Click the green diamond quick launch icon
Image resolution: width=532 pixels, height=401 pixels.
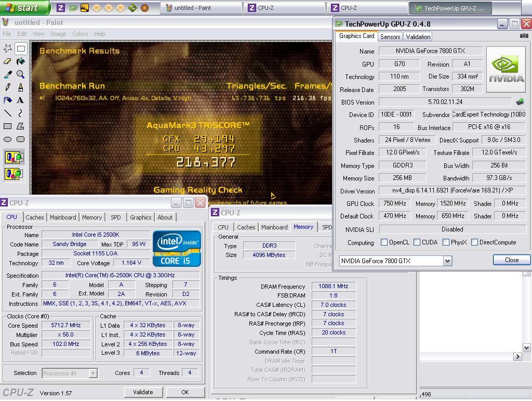[x=132, y=7]
